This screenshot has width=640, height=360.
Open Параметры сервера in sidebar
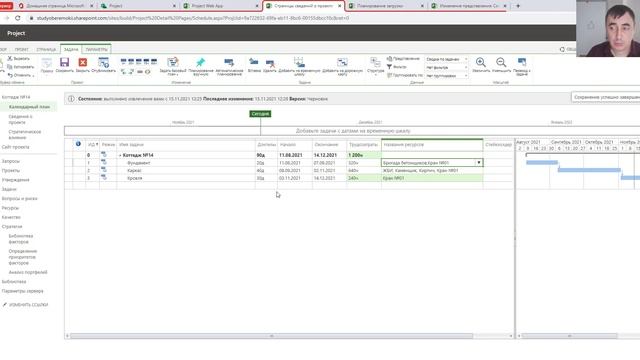click(x=22, y=291)
